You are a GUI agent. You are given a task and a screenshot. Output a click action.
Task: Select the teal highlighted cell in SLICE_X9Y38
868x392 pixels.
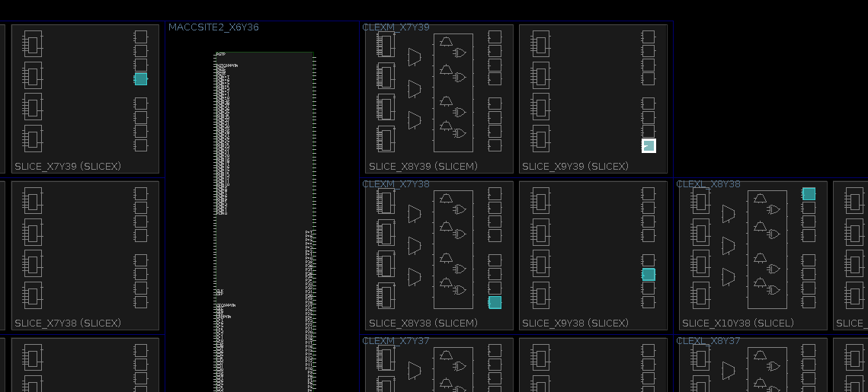pyautogui.click(x=649, y=275)
